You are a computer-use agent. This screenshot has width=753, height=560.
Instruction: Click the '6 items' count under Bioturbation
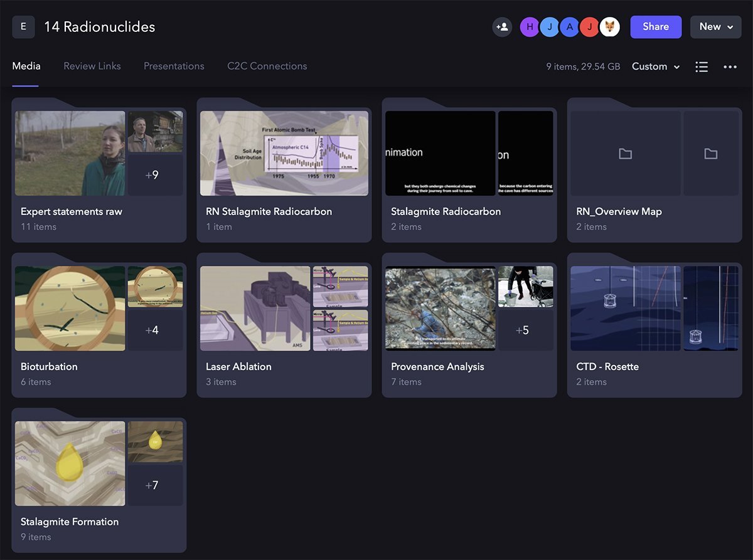coord(36,382)
